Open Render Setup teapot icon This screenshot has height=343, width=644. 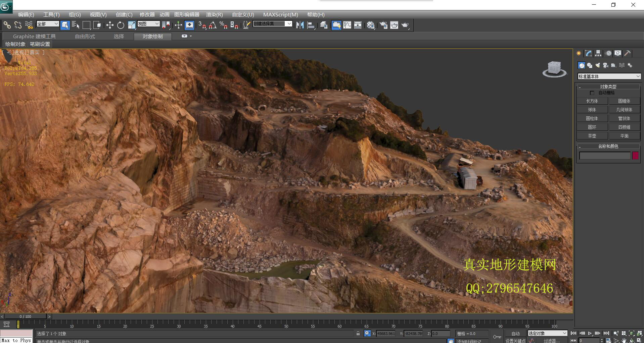pos(383,25)
